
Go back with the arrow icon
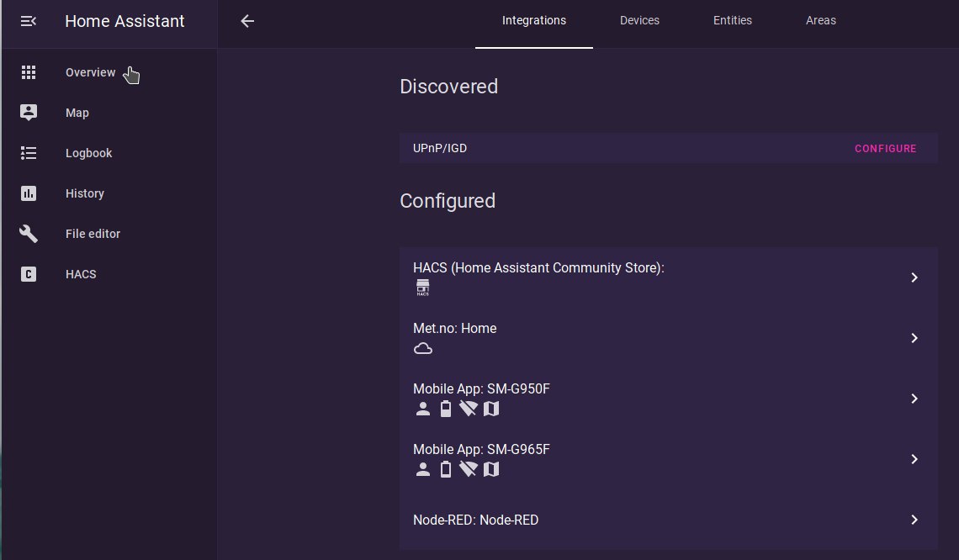click(247, 21)
